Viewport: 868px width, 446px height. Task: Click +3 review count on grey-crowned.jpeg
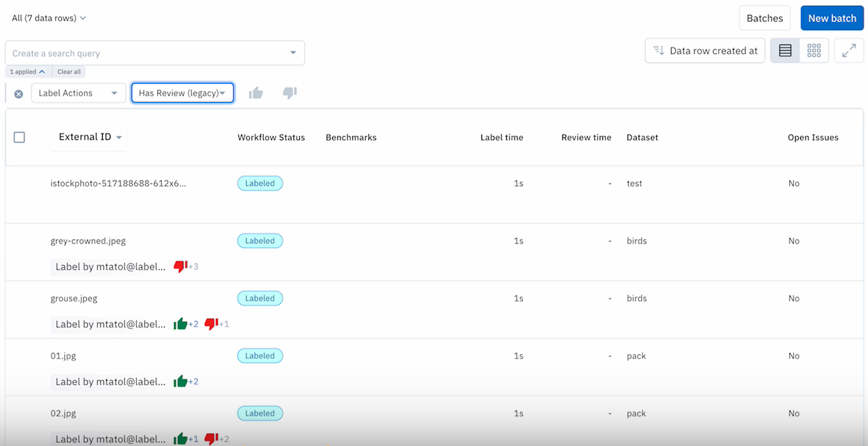pyautogui.click(x=193, y=266)
